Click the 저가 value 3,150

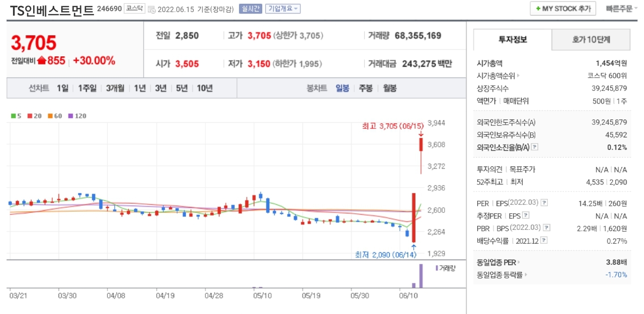(259, 64)
